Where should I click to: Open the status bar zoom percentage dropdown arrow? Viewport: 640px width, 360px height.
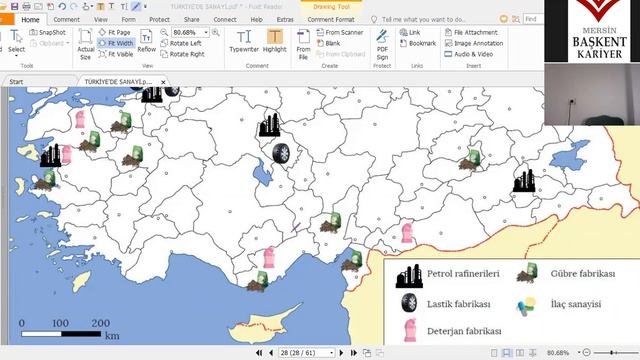click(x=579, y=353)
